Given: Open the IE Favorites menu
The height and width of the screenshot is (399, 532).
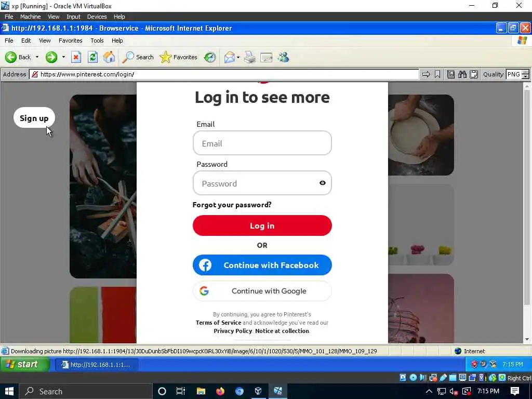Looking at the screenshot, I should point(71,41).
